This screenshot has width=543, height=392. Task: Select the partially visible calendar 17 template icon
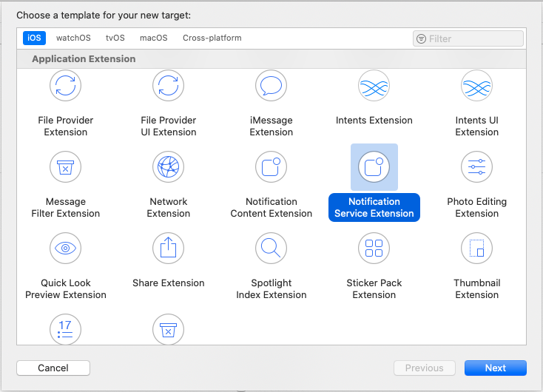[65, 329]
